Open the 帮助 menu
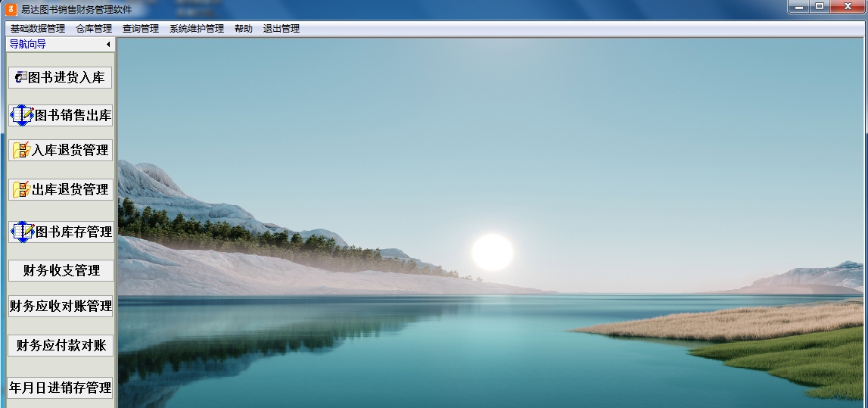Image resolution: width=868 pixels, height=408 pixels. tap(243, 28)
